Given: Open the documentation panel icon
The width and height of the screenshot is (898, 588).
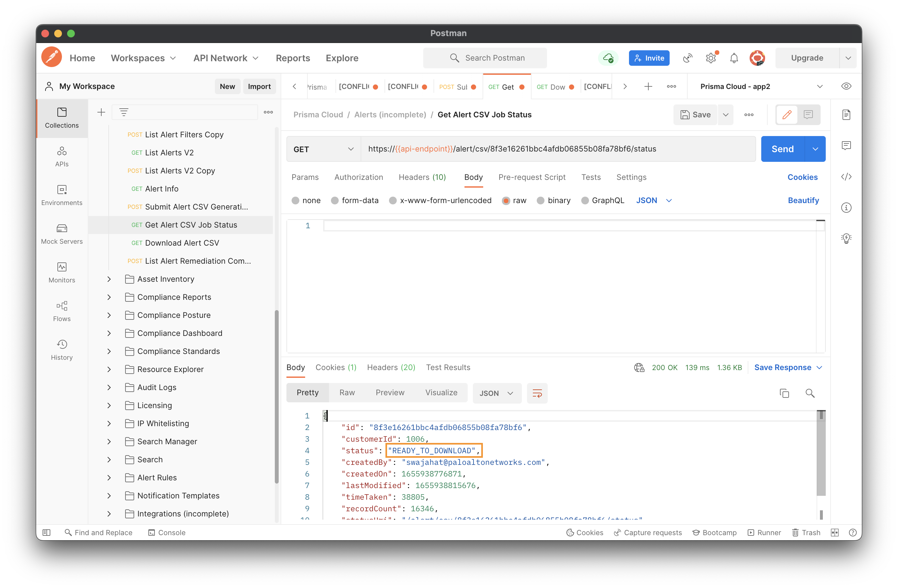Looking at the screenshot, I should click(x=846, y=115).
